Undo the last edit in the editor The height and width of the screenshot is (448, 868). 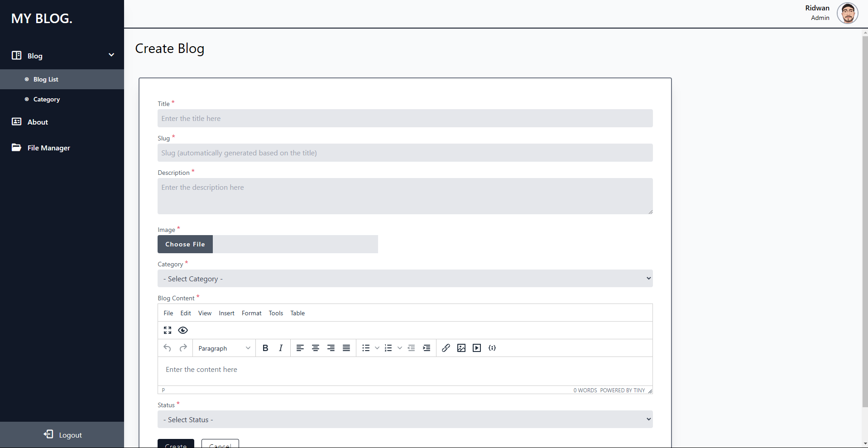[x=167, y=348]
